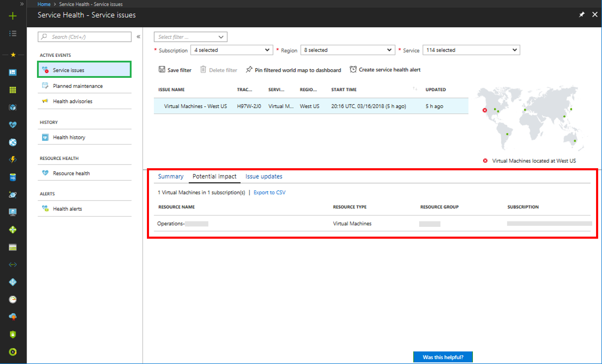The height and width of the screenshot is (364, 602).
Task: Open Security Center green shield icon
Action: pos(13,334)
